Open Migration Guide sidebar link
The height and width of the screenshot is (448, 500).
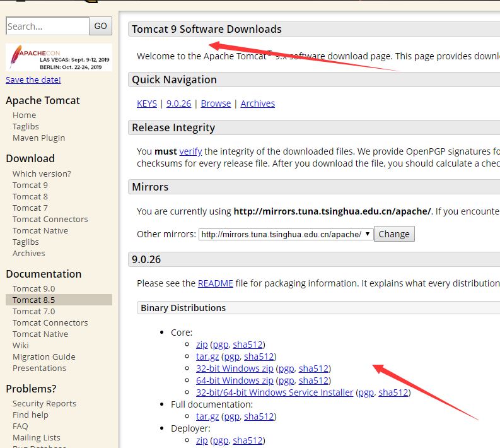44,357
